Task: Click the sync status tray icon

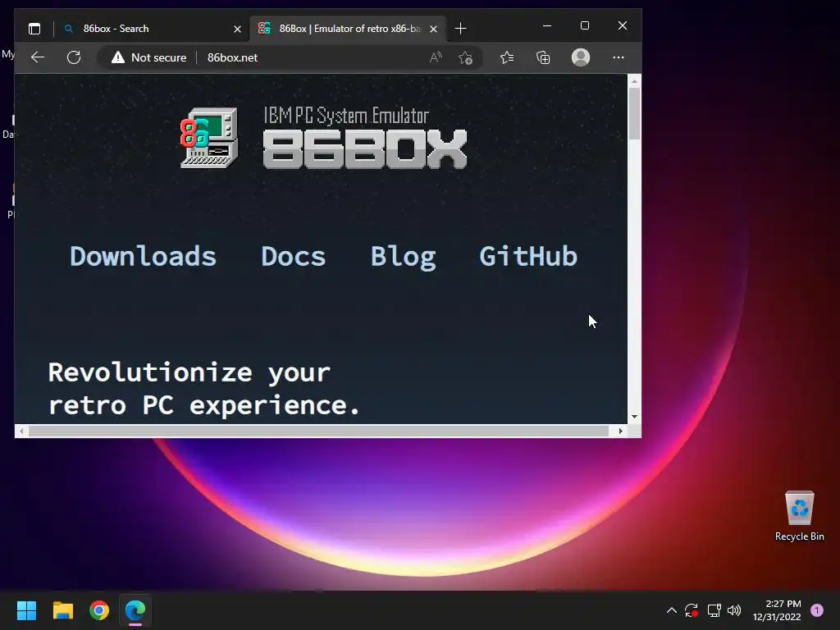Action: point(691,610)
